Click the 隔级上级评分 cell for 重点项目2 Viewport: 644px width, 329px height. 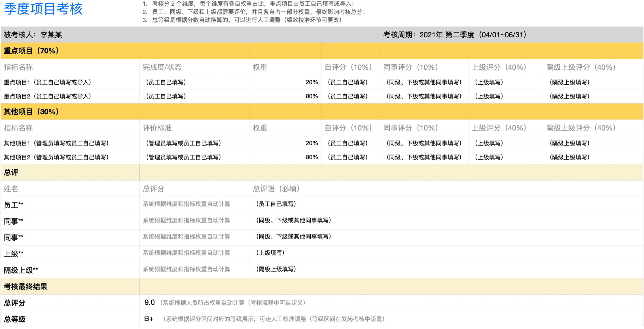(x=593, y=96)
